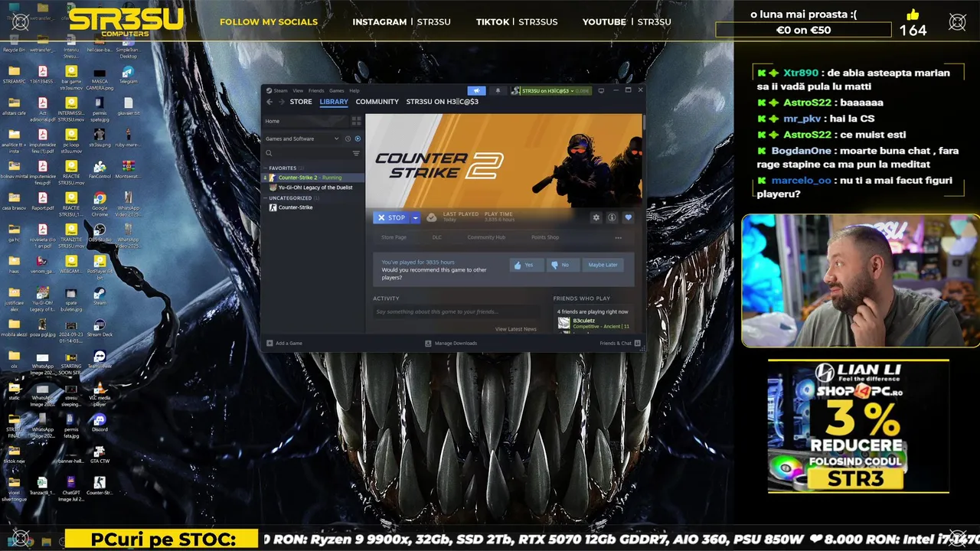Viewport: 980px width, 551px height.
Task: Select the TeamViewer desktop shortcut
Action: pyautogui.click(x=100, y=360)
